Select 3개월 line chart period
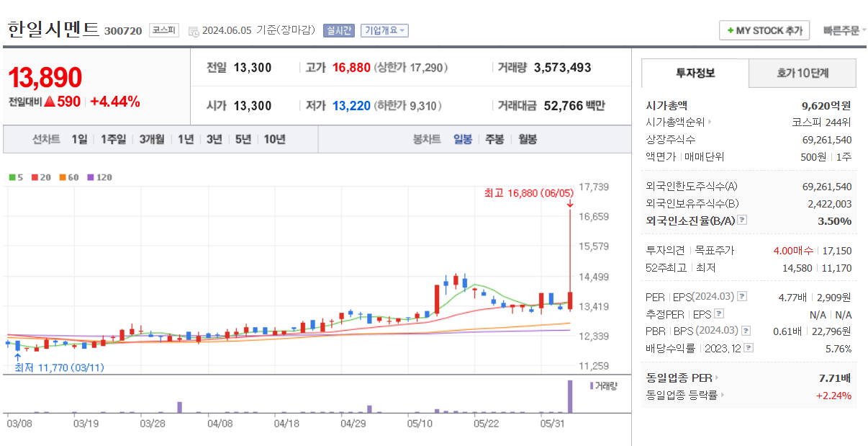The height and width of the screenshot is (446, 868). (x=152, y=139)
